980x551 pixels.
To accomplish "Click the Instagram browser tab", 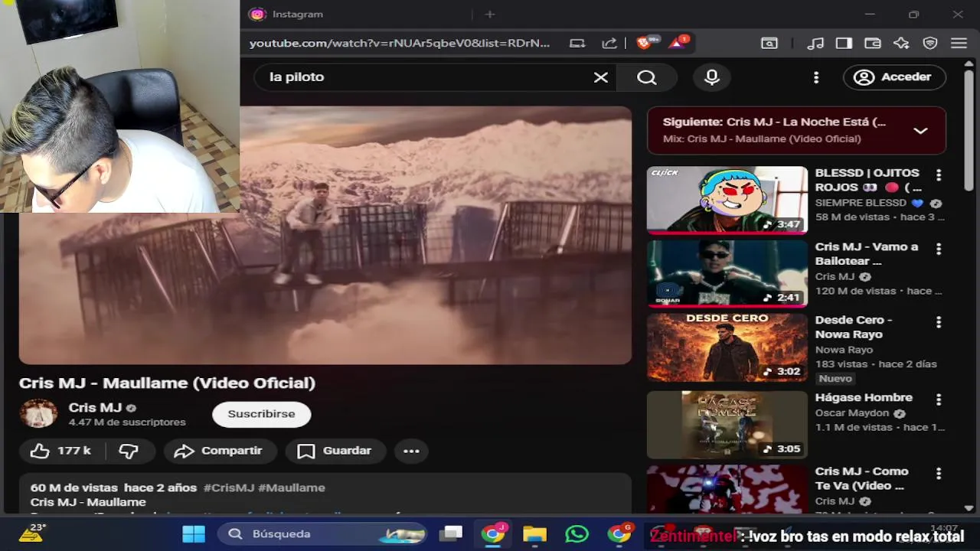I will coord(356,15).
